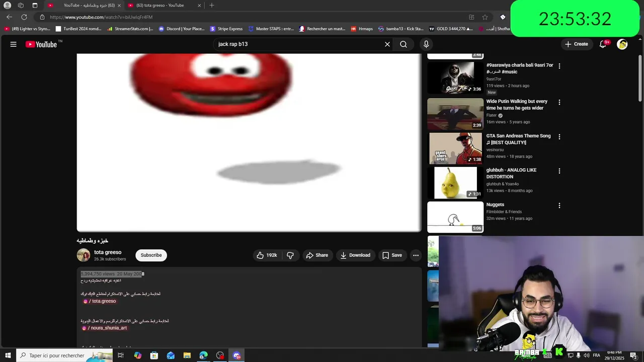Open the YouTube page vertical scrollbar
Screen dimensions: 644x362
click(x=640, y=78)
